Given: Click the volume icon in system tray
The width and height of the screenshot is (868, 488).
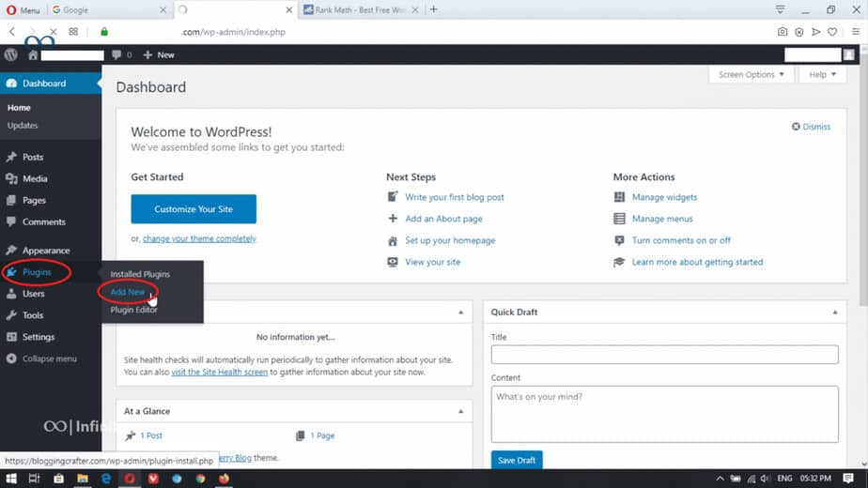Looking at the screenshot, I should [x=765, y=479].
